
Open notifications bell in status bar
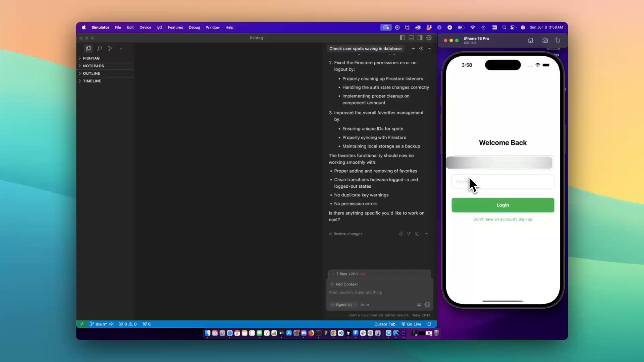429,324
